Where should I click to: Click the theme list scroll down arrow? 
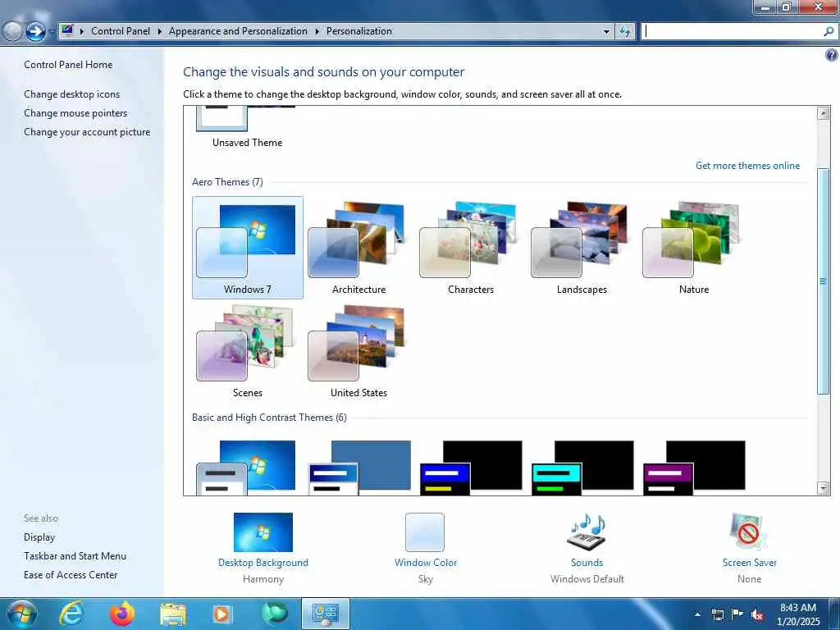pos(824,487)
